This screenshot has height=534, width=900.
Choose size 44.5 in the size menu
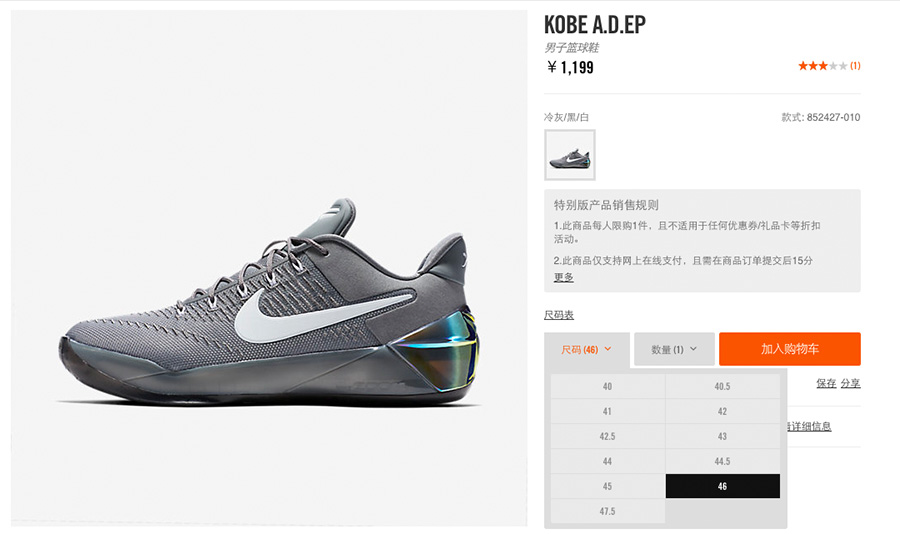pyautogui.click(x=723, y=461)
